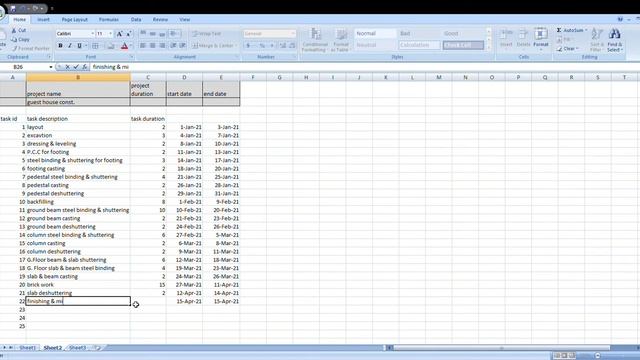Switch to the View tab
Image resolution: width=640 pixels, height=360 pixels.
(184, 20)
